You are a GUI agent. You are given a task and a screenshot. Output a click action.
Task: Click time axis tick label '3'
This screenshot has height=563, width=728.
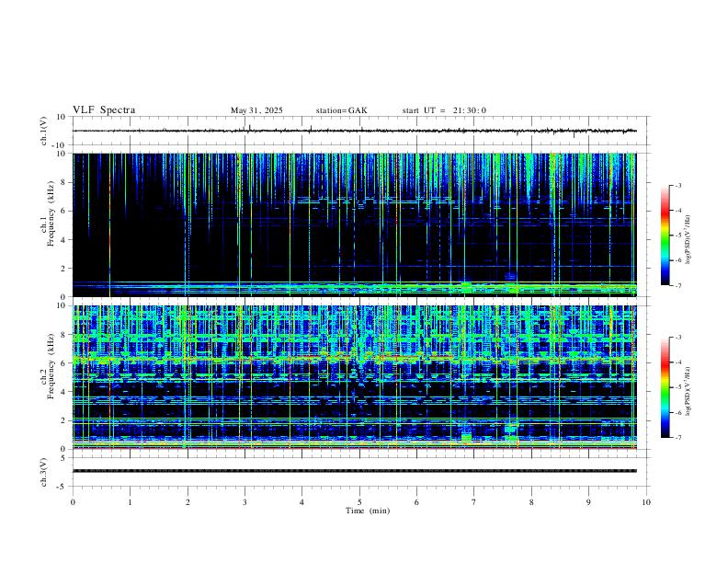pyautogui.click(x=245, y=502)
